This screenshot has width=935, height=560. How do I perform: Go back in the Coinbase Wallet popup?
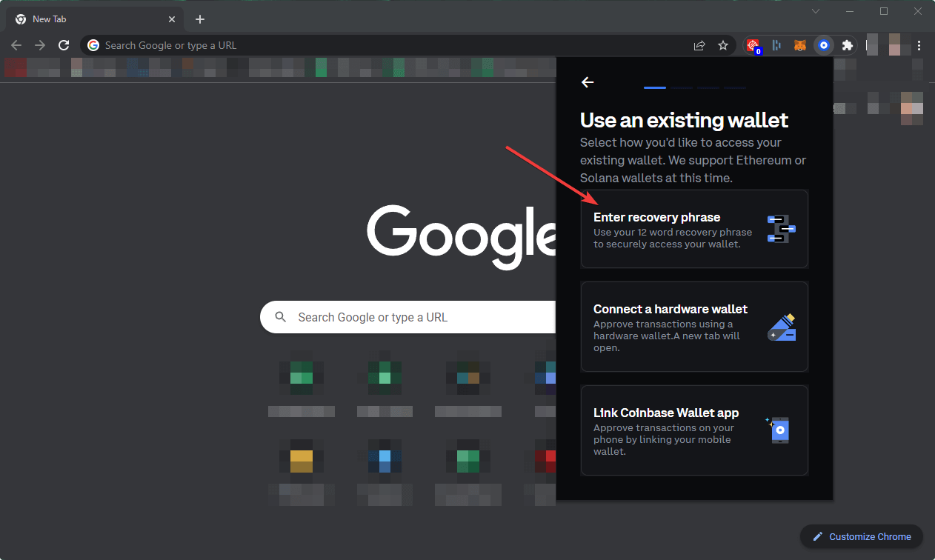coord(588,82)
